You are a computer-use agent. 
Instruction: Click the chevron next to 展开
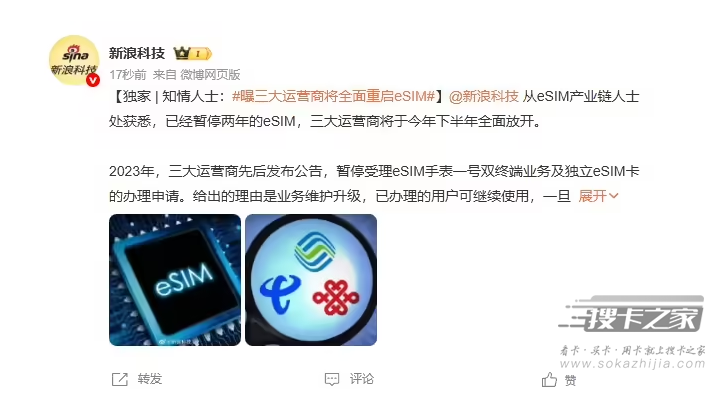coord(613,196)
